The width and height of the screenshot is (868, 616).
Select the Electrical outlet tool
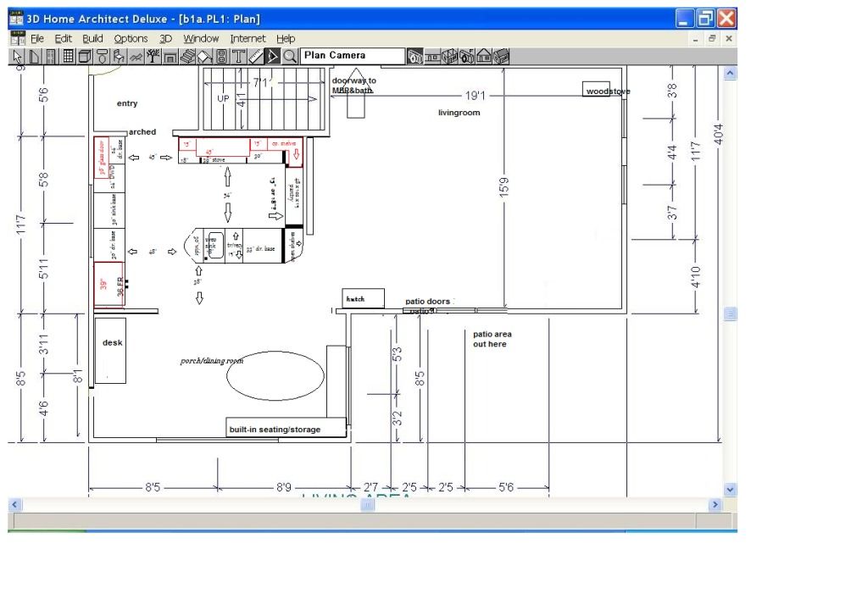tap(221, 57)
